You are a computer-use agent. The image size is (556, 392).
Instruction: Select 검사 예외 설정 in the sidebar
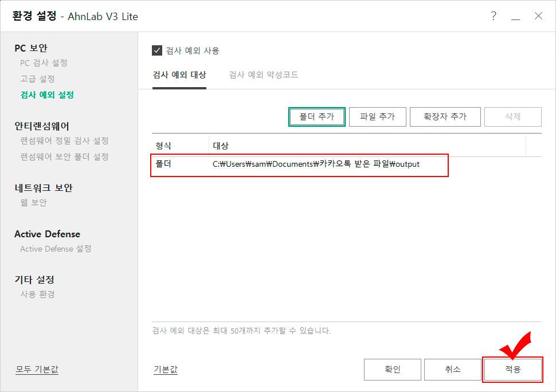47,95
